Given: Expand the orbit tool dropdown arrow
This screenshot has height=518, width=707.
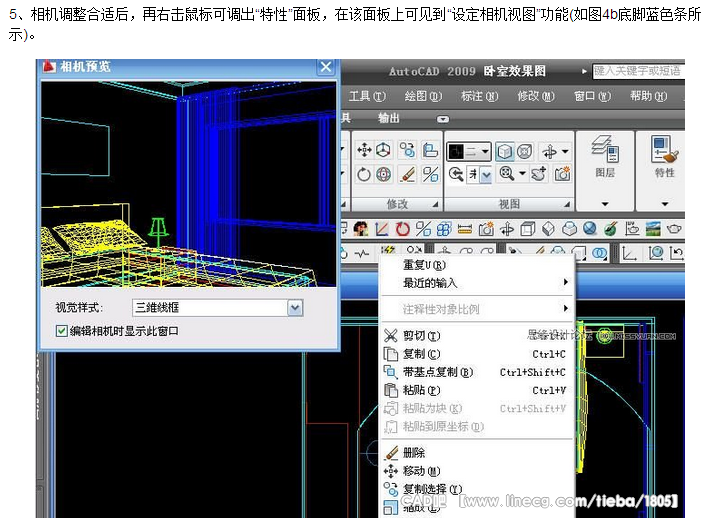Looking at the screenshot, I should tap(565, 151).
